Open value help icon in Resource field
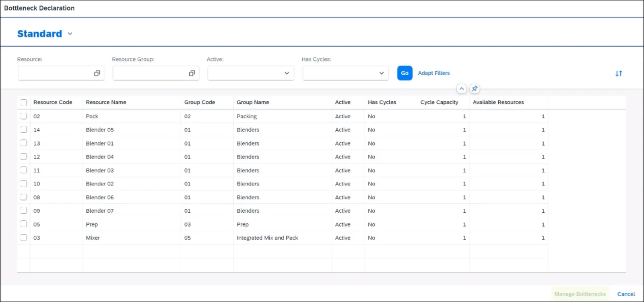Screen dimensions: 644x302 click(97, 73)
